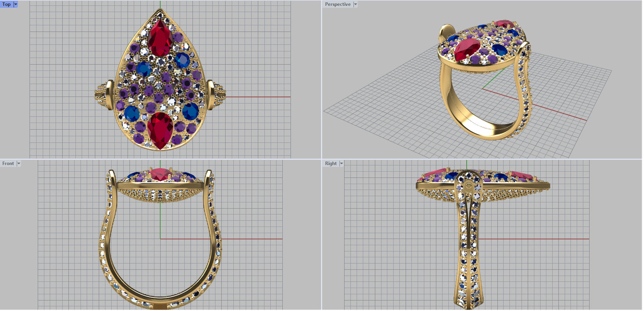Select the lower pear ruby in Top view
This screenshot has width=644, height=311.
pos(160,130)
